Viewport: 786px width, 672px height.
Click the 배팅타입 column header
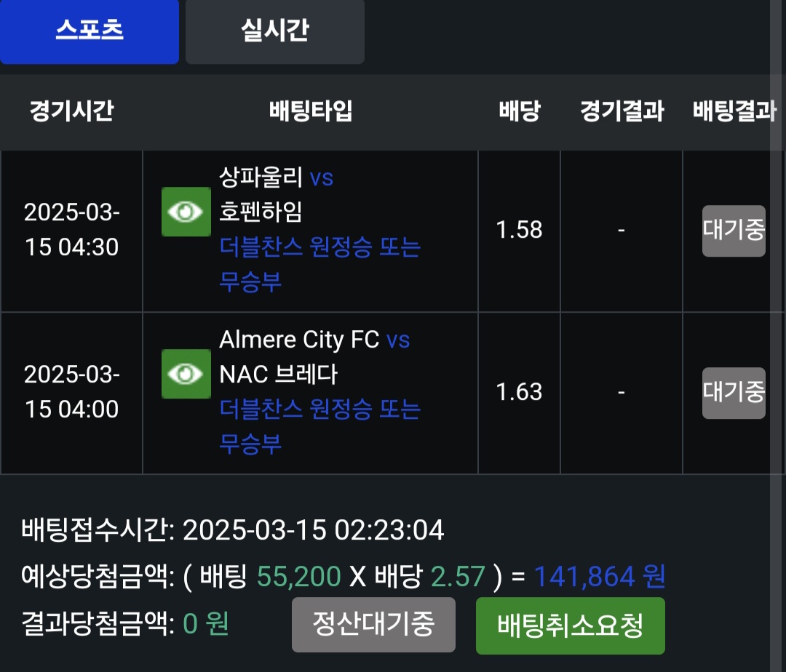[311, 112]
